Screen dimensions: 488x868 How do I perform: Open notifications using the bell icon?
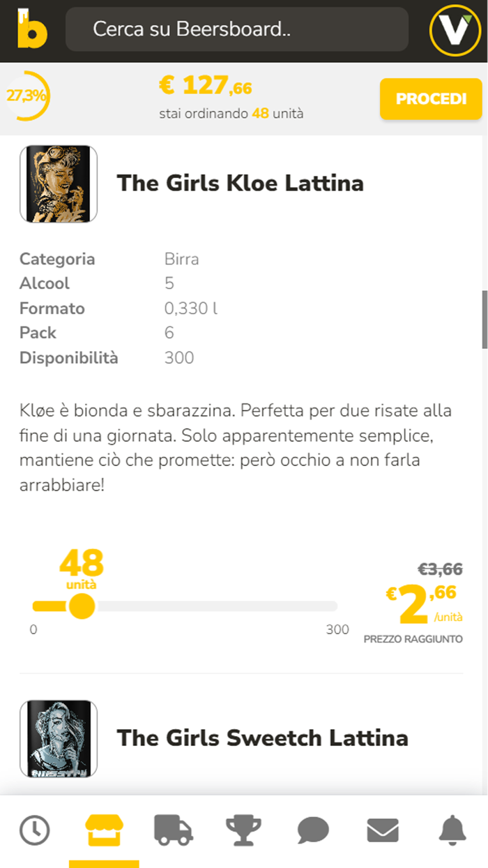click(452, 830)
